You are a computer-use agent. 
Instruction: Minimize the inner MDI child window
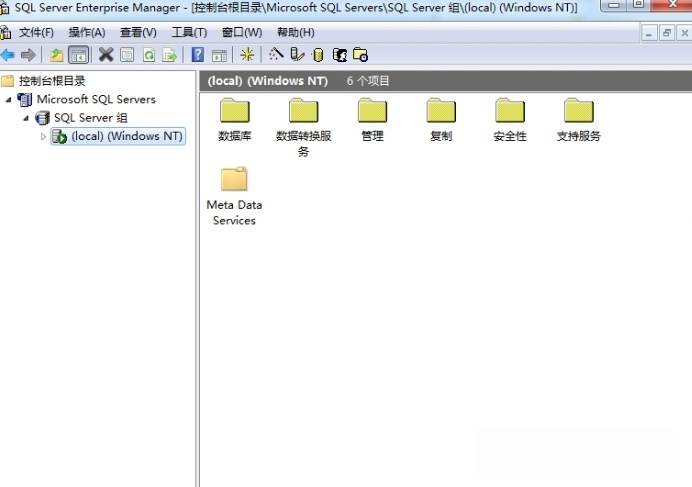click(649, 33)
